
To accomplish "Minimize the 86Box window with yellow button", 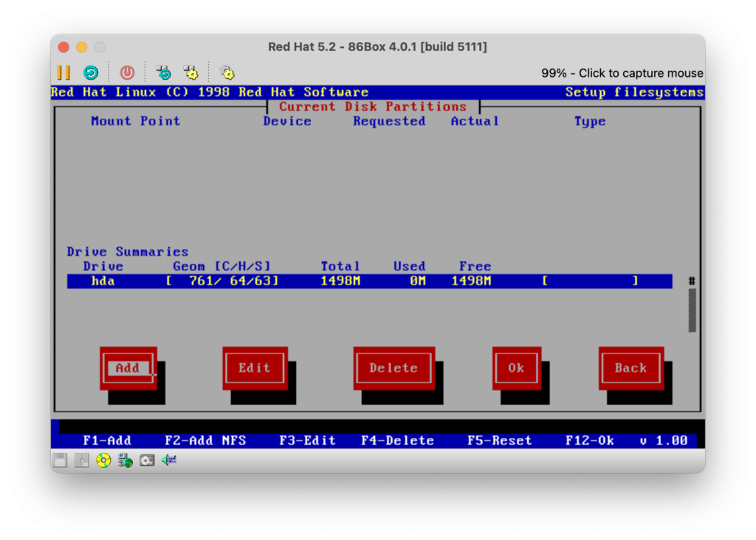I will [x=82, y=46].
